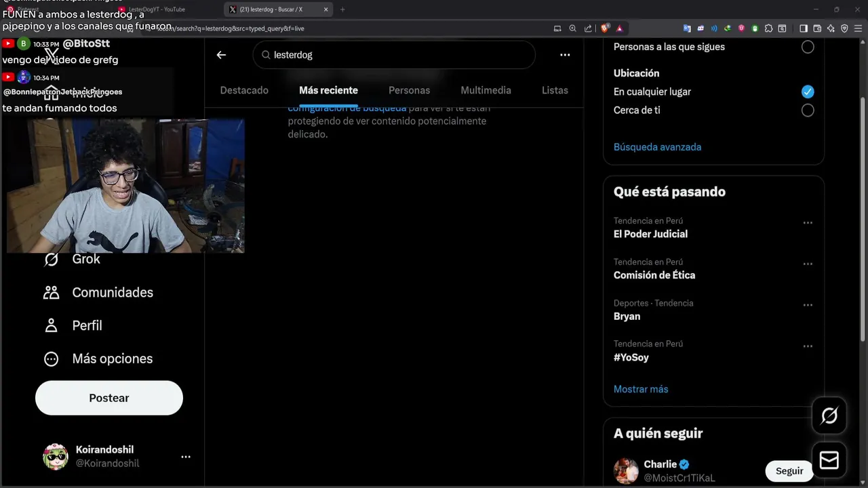The width and height of the screenshot is (868, 488).
Task: Open Búsqueda avanzada link
Action: click(657, 147)
